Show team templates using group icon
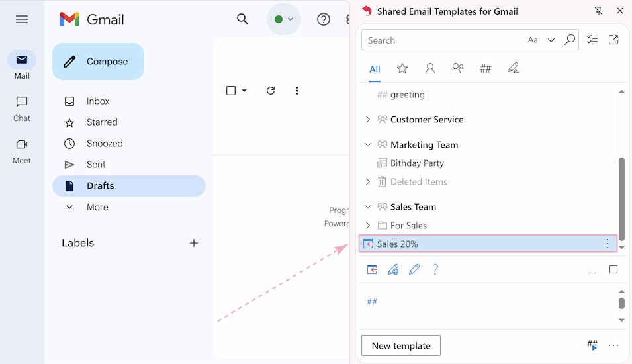The height and width of the screenshot is (364, 632). pyautogui.click(x=457, y=68)
